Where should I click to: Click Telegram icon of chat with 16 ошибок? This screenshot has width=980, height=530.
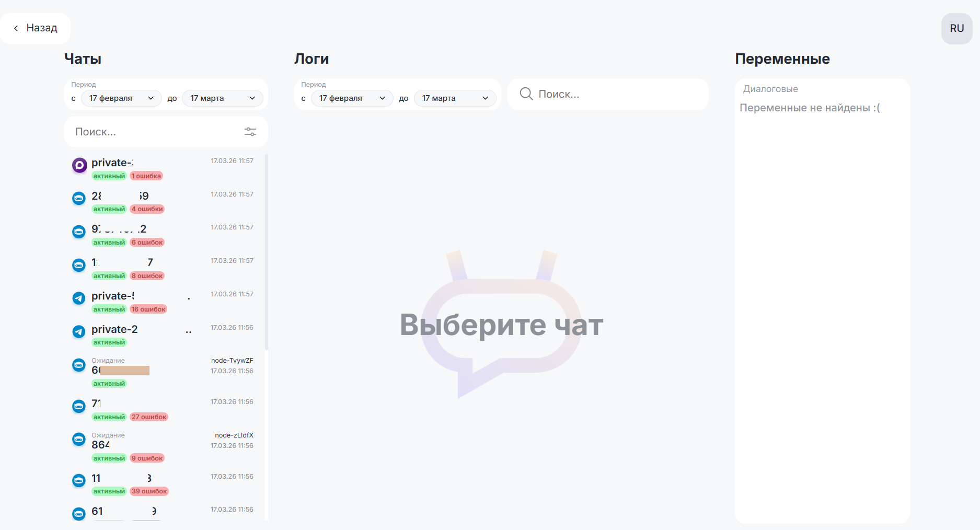pos(79,298)
